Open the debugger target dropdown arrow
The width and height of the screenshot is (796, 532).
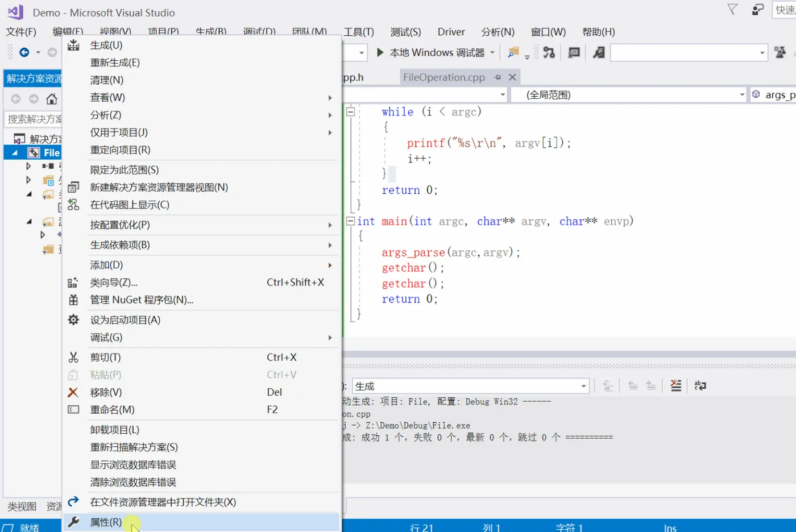coord(492,52)
